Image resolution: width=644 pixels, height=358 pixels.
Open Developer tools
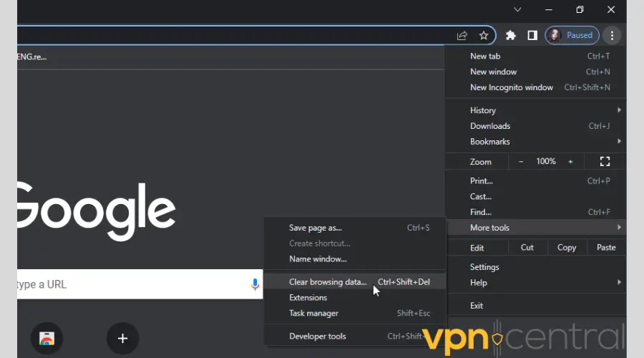coord(355,337)
